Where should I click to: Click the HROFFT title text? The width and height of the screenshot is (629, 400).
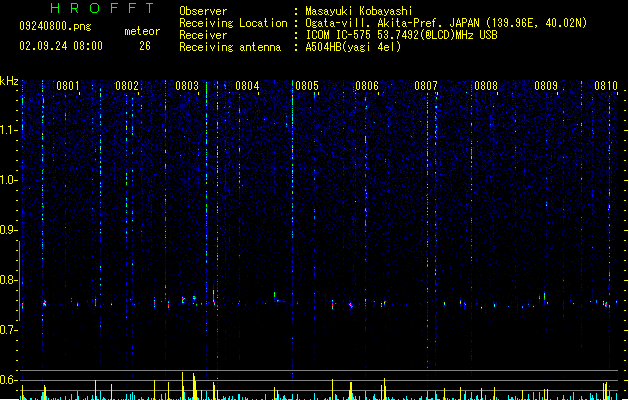tap(102, 8)
